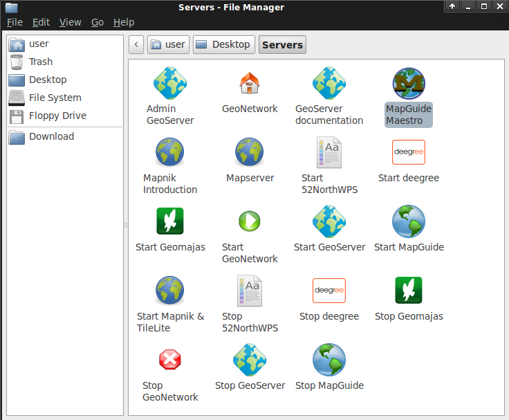The image size is (509, 420).
Task: Navigate to user in the path bar
Action: tap(168, 44)
